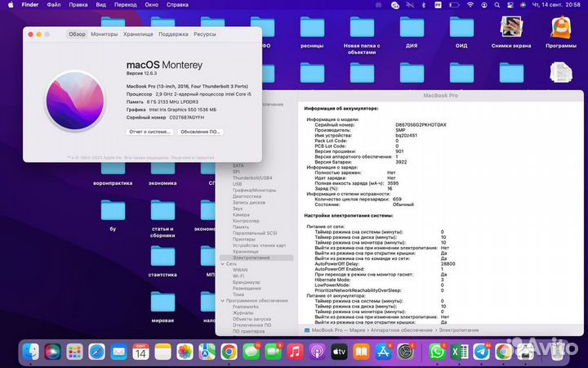Collapse the Программное обеспечение section
The height and width of the screenshot is (368, 588).
[x=223, y=301]
